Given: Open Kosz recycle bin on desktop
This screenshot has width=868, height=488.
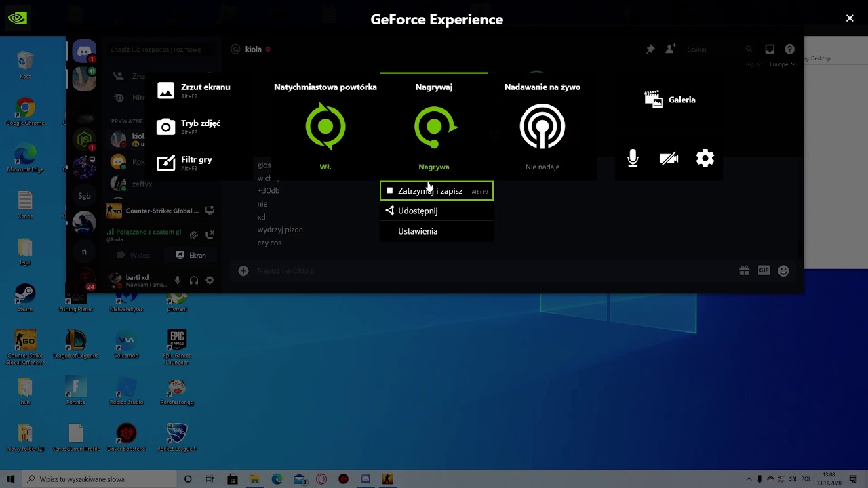Looking at the screenshot, I should click(25, 66).
